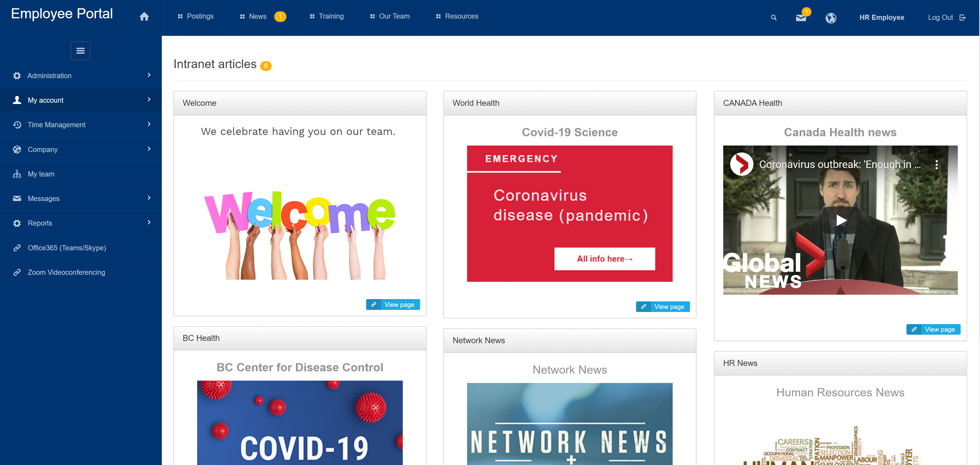The width and height of the screenshot is (980, 465).
Task: Click the Network News banner image
Action: coord(569,424)
